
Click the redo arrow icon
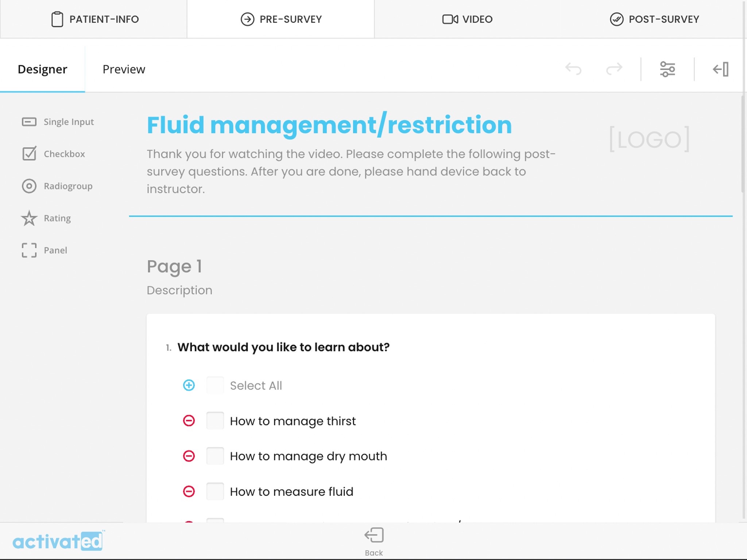[x=614, y=69]
